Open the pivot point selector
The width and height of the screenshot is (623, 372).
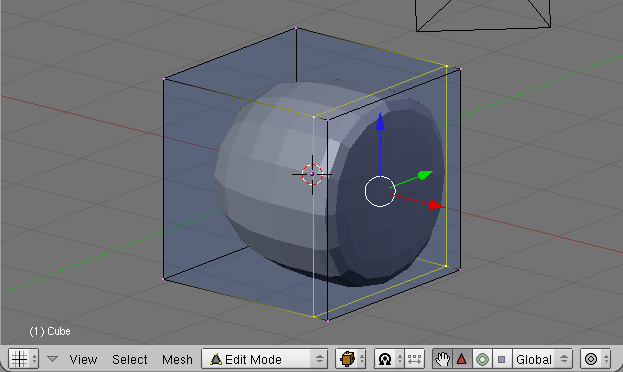click(x=389, y=359)
